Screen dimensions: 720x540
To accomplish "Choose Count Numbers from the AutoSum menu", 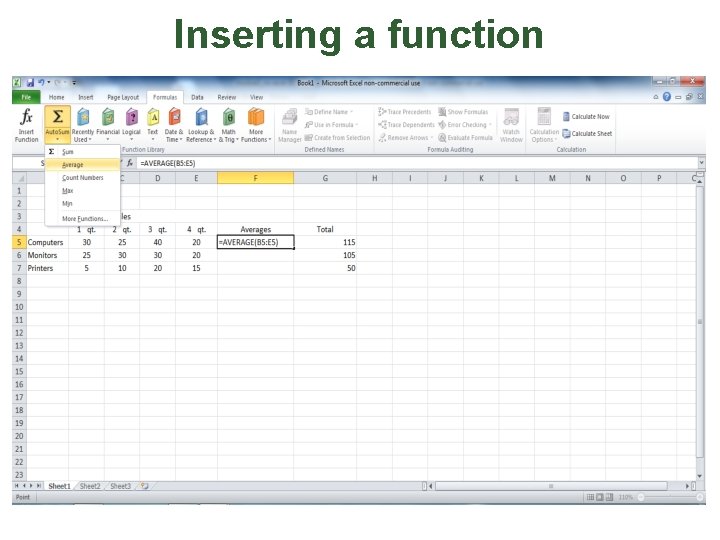I will click(x=83, y=177).
